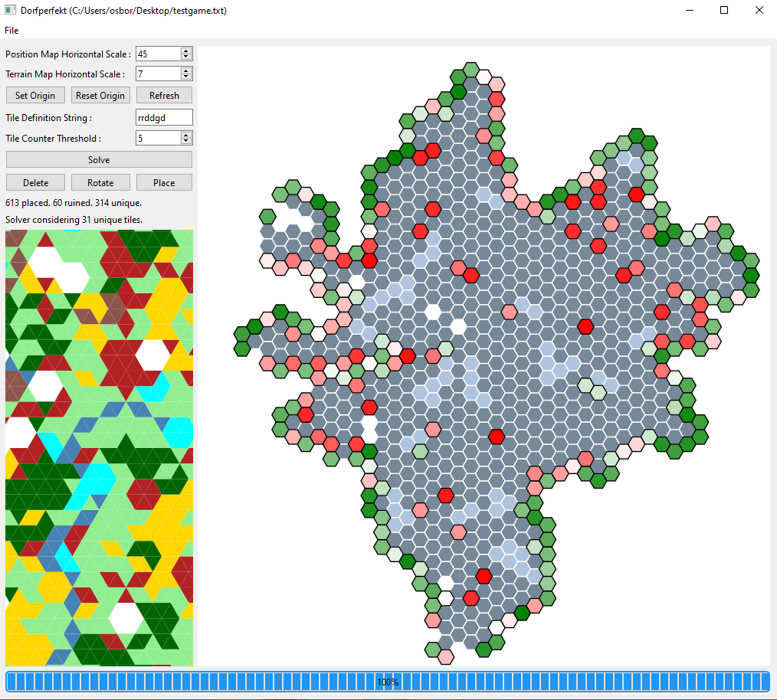Click the Set Origin button
777x700 pixels.
[35, 96]
